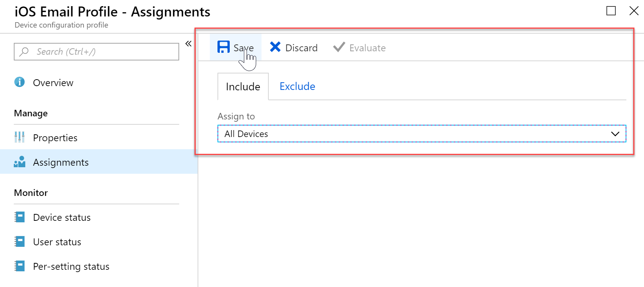Click the Properties sliders icon

[x=20, y=137]
